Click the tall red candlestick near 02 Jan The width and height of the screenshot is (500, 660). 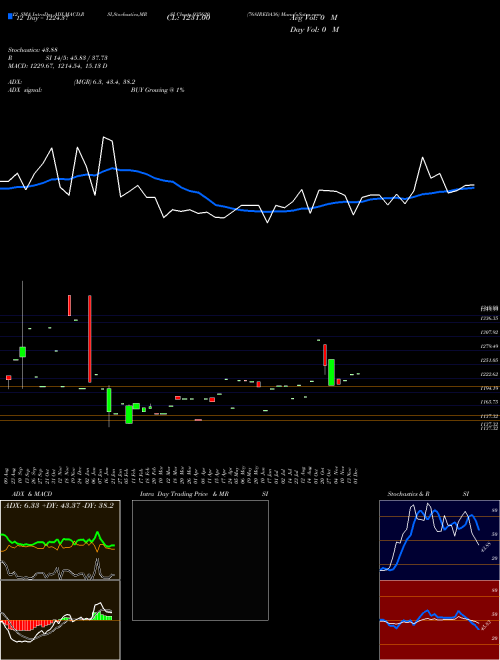click(90, 339)
